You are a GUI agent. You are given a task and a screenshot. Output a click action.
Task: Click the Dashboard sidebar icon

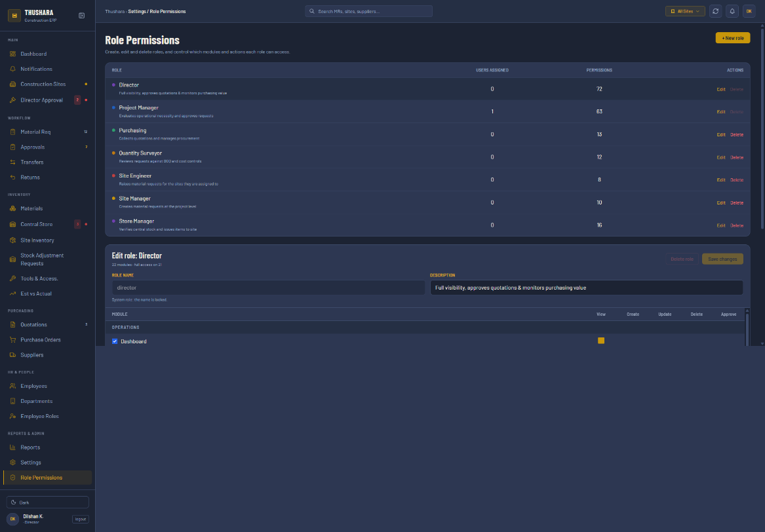coord(12,54)
